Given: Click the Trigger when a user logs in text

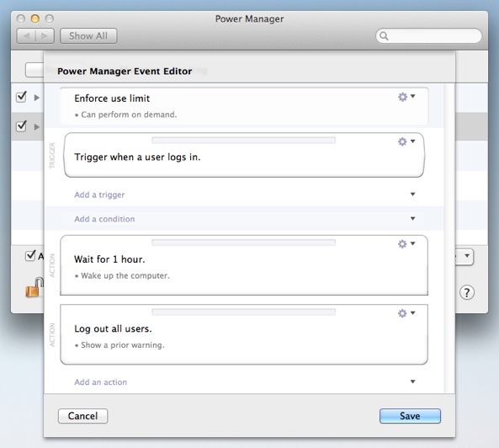Looking at the screenshot, I should click(x=137, y=157).
